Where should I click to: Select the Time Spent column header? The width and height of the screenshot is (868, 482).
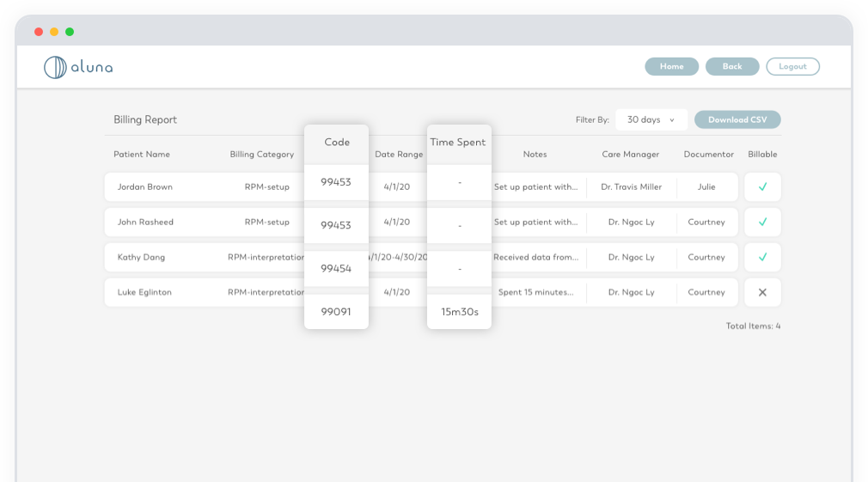click(x=458, y=143)
